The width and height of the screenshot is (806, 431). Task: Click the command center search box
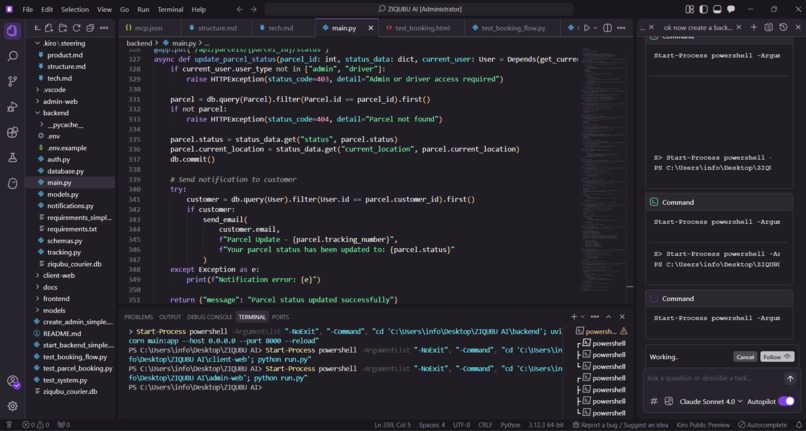click(x=419, y=9)
